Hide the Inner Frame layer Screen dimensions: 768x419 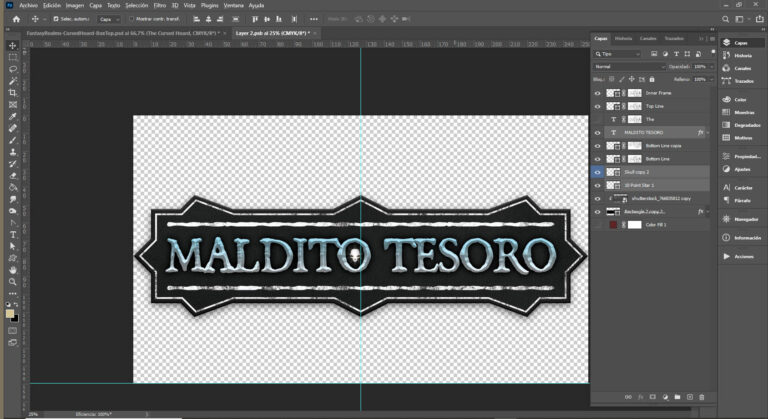(598, 92)
